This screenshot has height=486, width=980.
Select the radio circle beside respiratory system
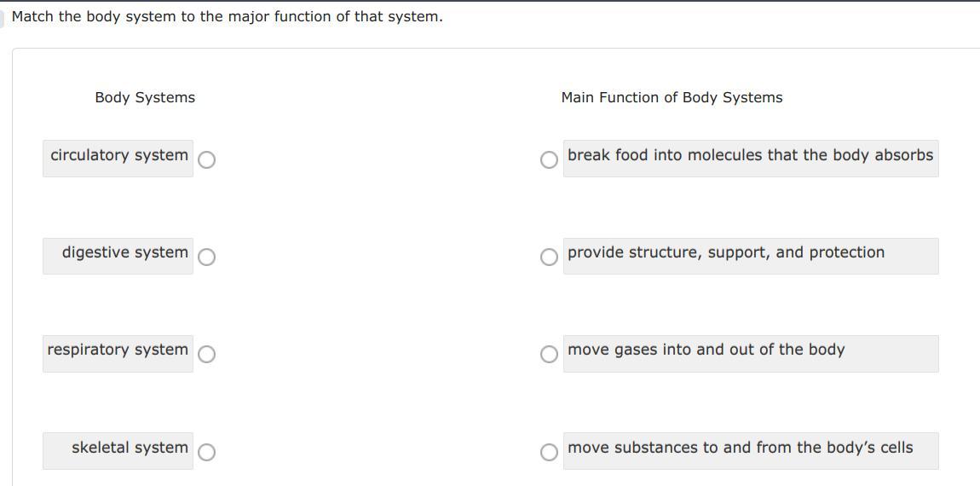click(206, 354)
